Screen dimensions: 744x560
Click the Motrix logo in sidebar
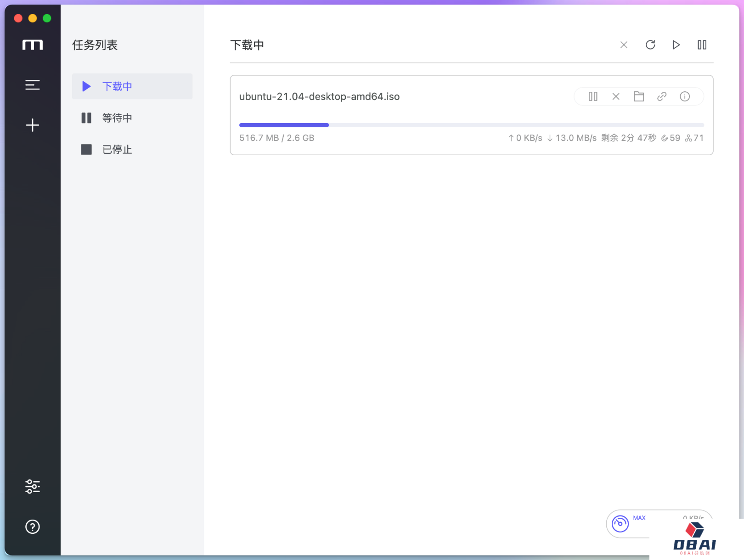click(32, 45)
